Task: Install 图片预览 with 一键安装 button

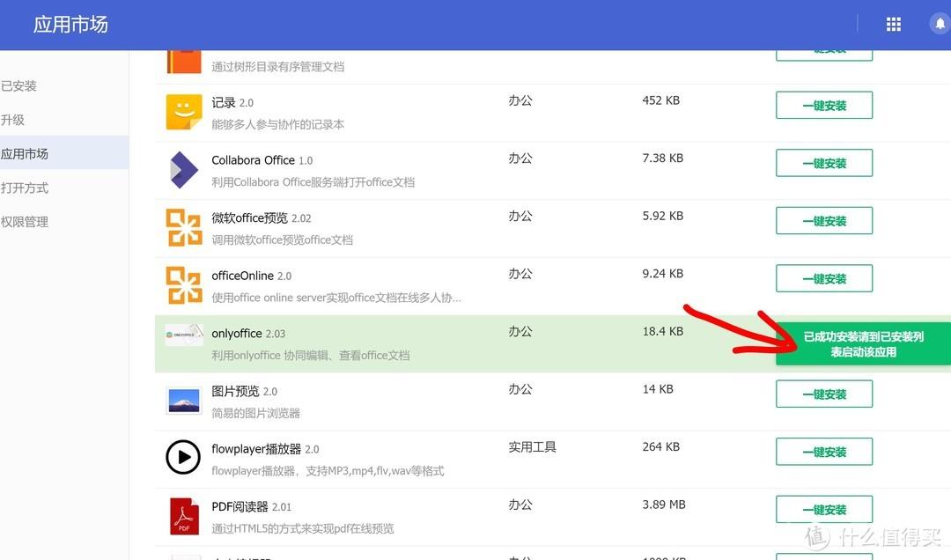Action: click(824, 394)
